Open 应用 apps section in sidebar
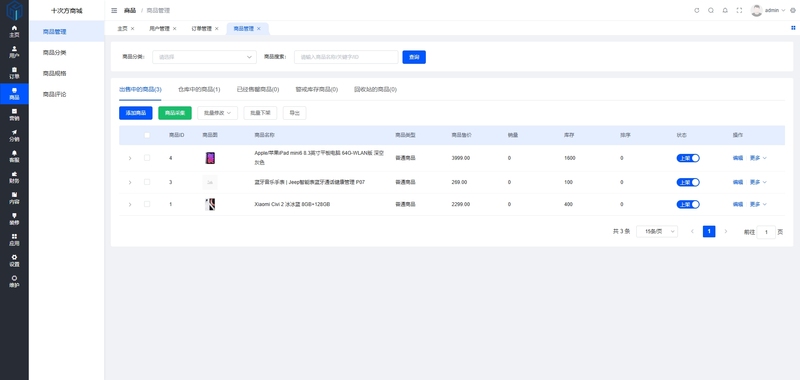Image resolution: width=800 pixels, height=380 pixels. (14, 240)
